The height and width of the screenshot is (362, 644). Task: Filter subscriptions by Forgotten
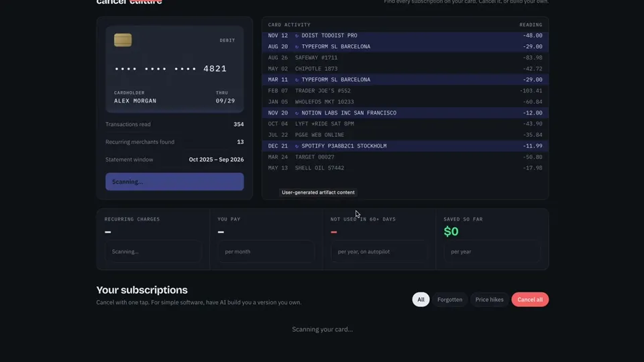click(x=449, y=300)
